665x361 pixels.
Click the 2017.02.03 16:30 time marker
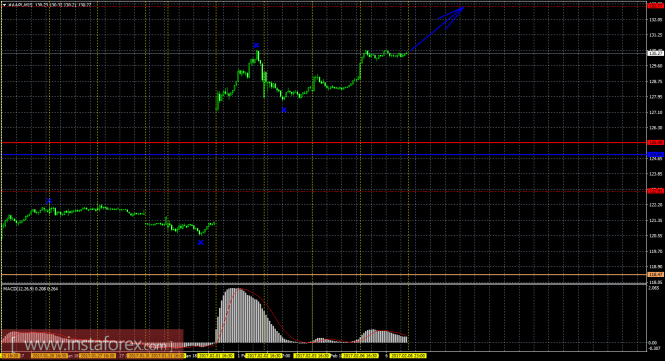[312, 355]
